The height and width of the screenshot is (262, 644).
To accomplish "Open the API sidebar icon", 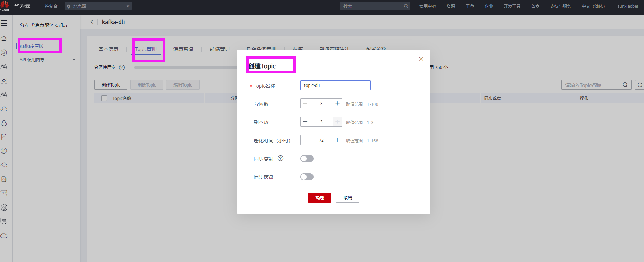I will [x=4, y=193].
